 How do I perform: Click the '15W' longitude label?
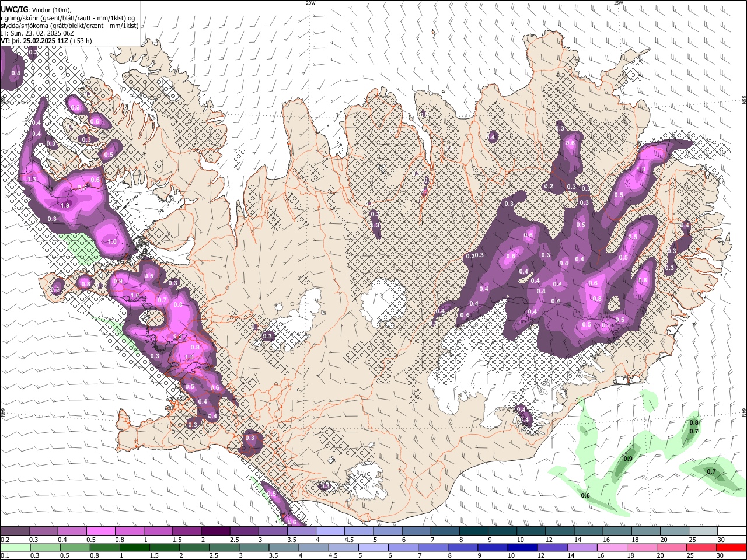click(619, 3)
